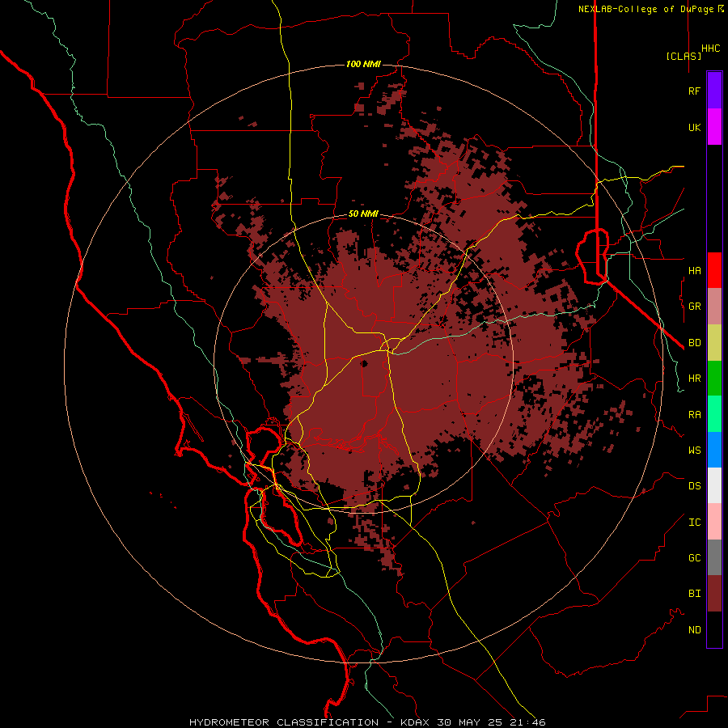728x728 pixels.
Task: Click the BI legend label
Action: (x=694, y=594)
